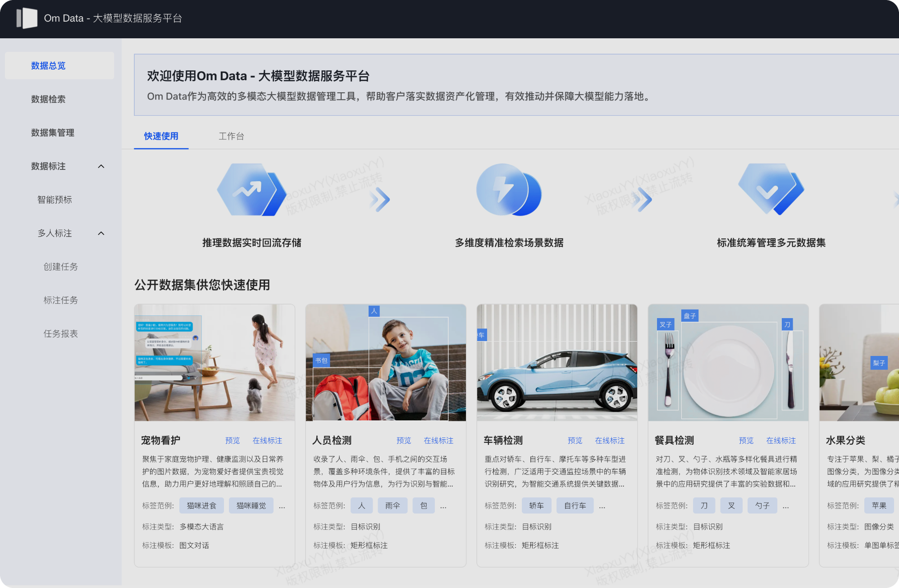Image resolution: width=899 pixels, height=588 pixels.
Task: Click the first double-chevron arrow between steps
Action: 379,200
